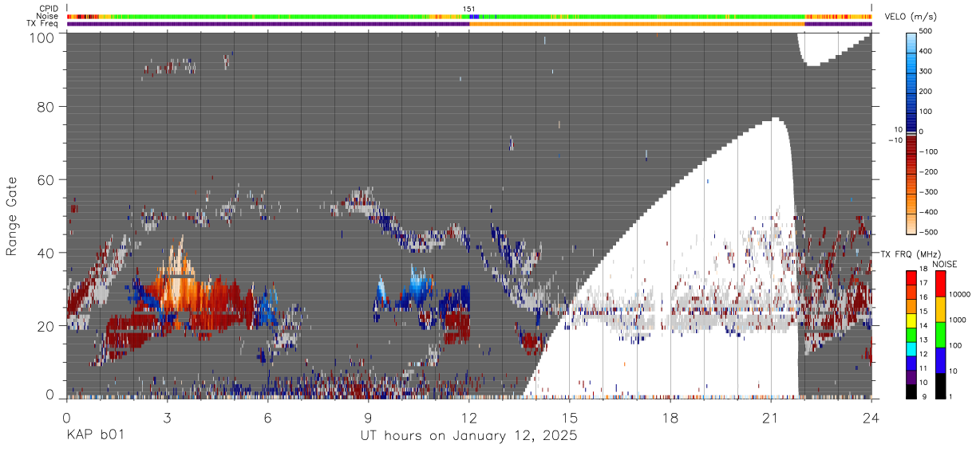Click the '-100' tick on velocity scale
This screenshot has height=452, width=980.
(927, 151)
